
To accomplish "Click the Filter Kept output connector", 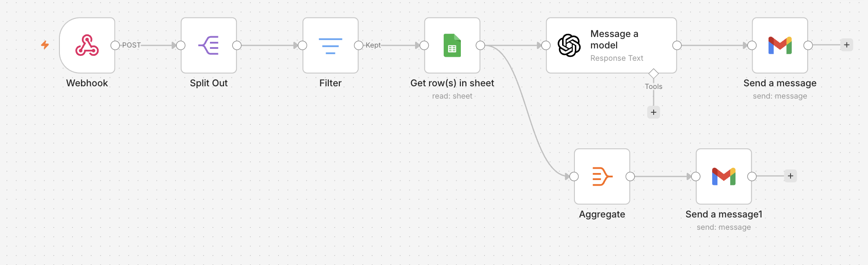I will pos(358,45).
